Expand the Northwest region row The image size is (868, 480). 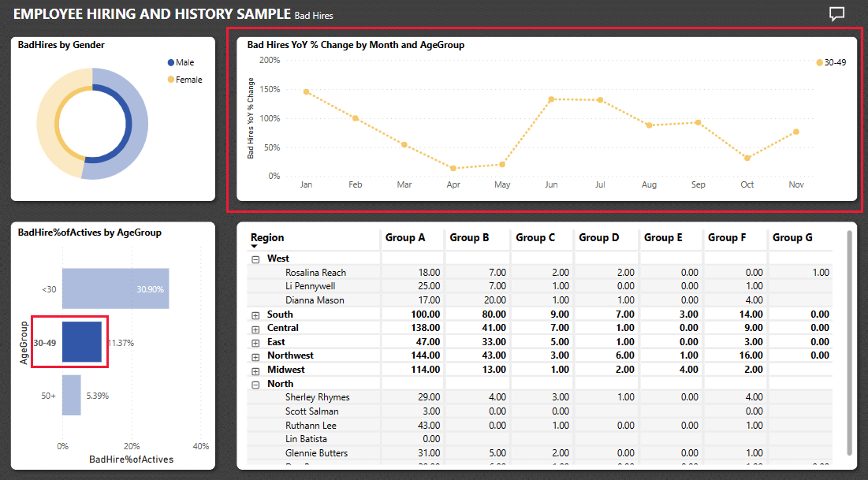point(255,356)
